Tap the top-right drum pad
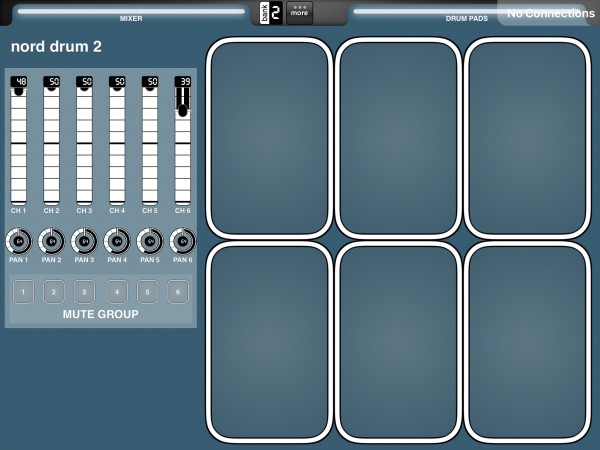Screen dimensions: 600x450 click(x=528, y=138)
